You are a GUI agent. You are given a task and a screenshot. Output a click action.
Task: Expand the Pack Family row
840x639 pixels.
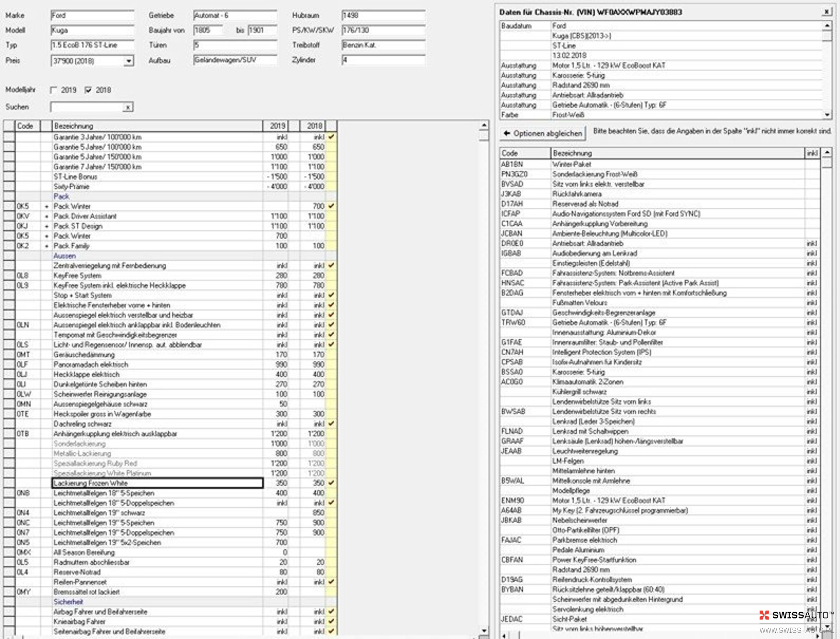click(46, 246)
